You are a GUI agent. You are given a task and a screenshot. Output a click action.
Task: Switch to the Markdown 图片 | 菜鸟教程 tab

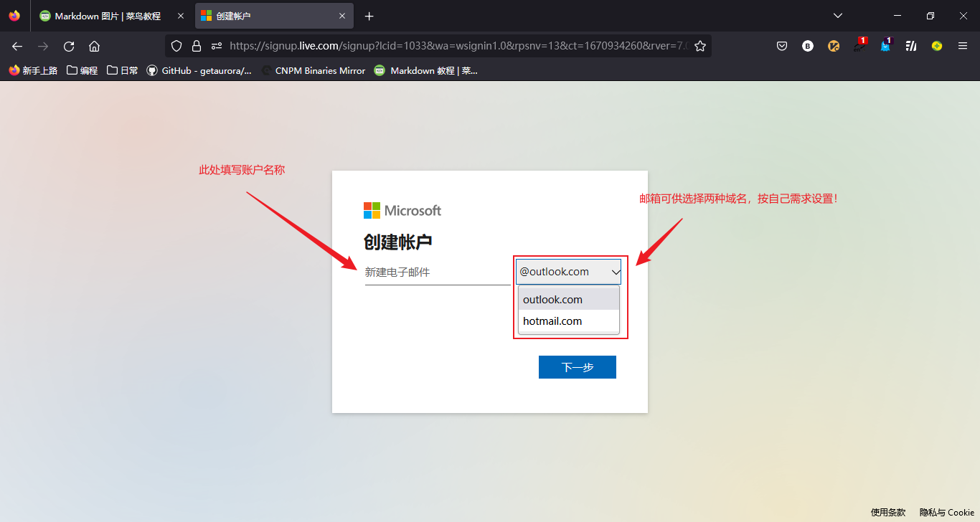coord(112,16)
